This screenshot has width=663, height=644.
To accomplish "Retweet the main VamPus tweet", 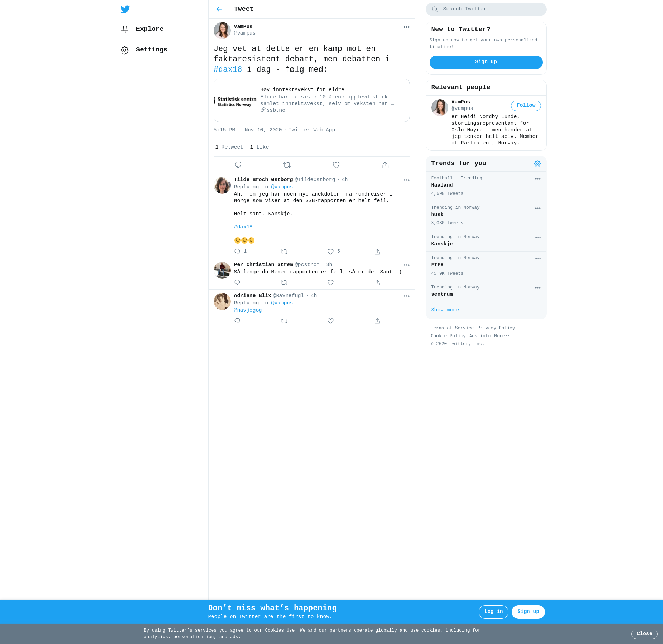I will pyautogui.click(x=287, y=165).
